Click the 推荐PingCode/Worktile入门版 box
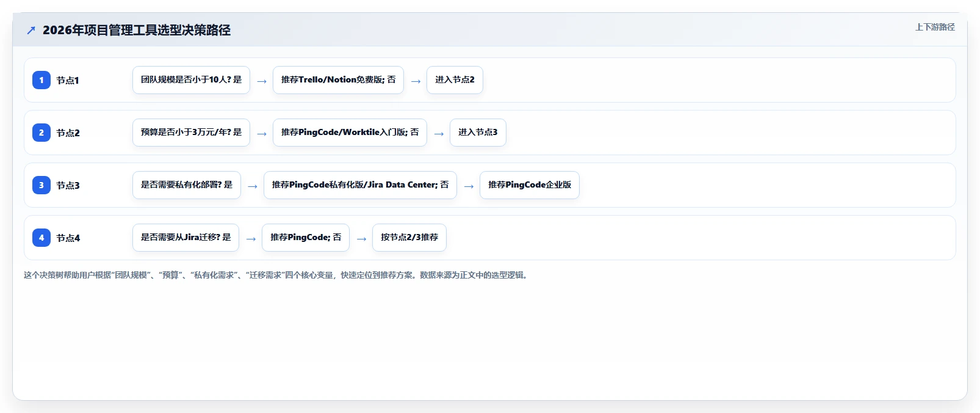The height and width of the screenshot is (413, 980). (350, 133)
